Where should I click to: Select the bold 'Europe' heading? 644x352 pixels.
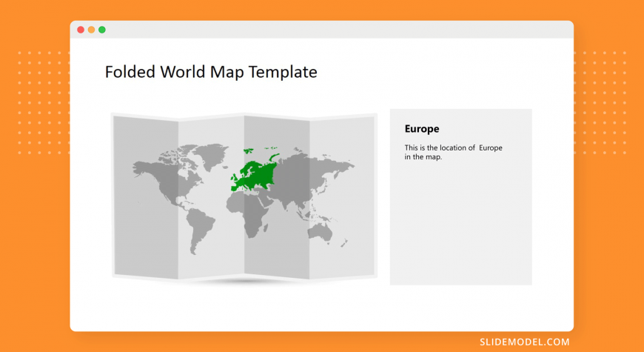click(x=422, y=129)
